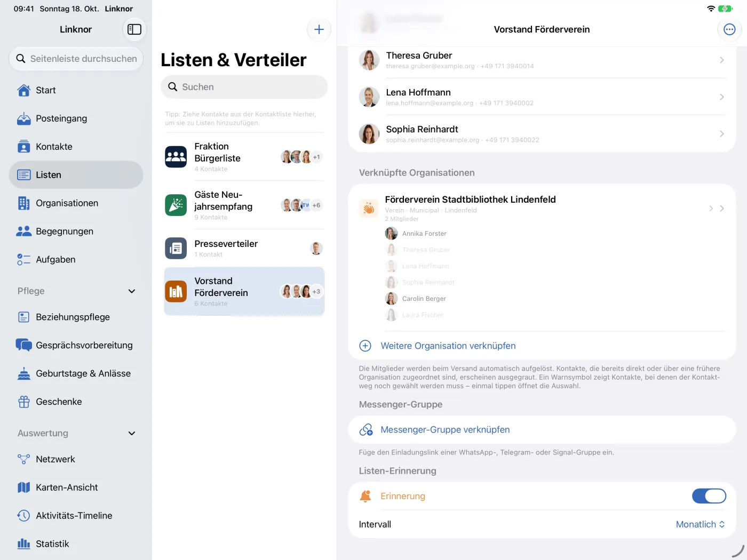Click the Förderverein organization logo icon
The height and width of the screenshot is (560, 747).
[x=369, y=209]
